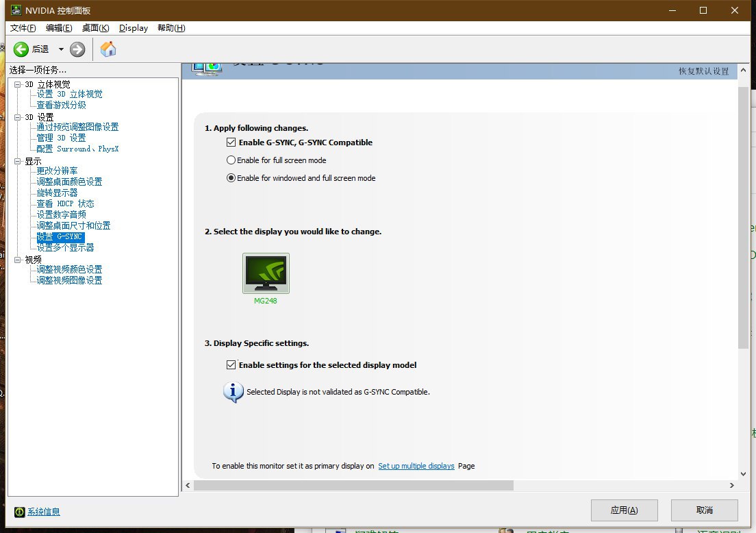Open the 文件(F) menu
756x533 pixels.
coord(23,28)
